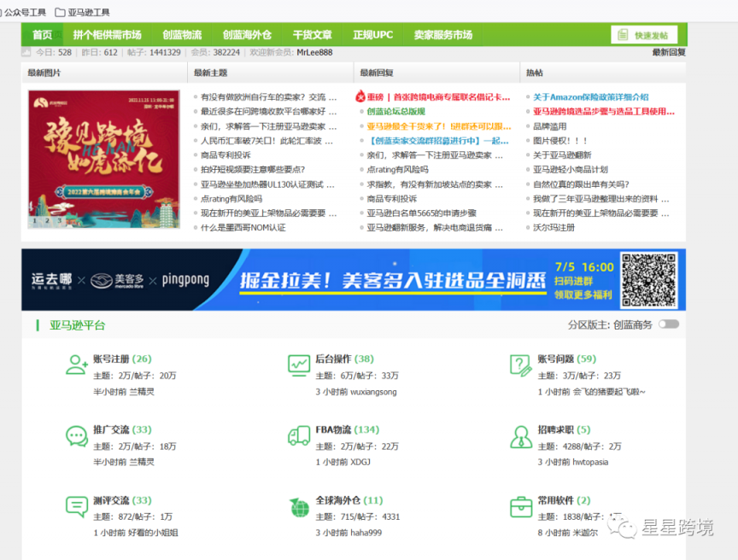
Task: Open last poster 好看的小姐姐 under 测评交流
Action: (153, 533)
